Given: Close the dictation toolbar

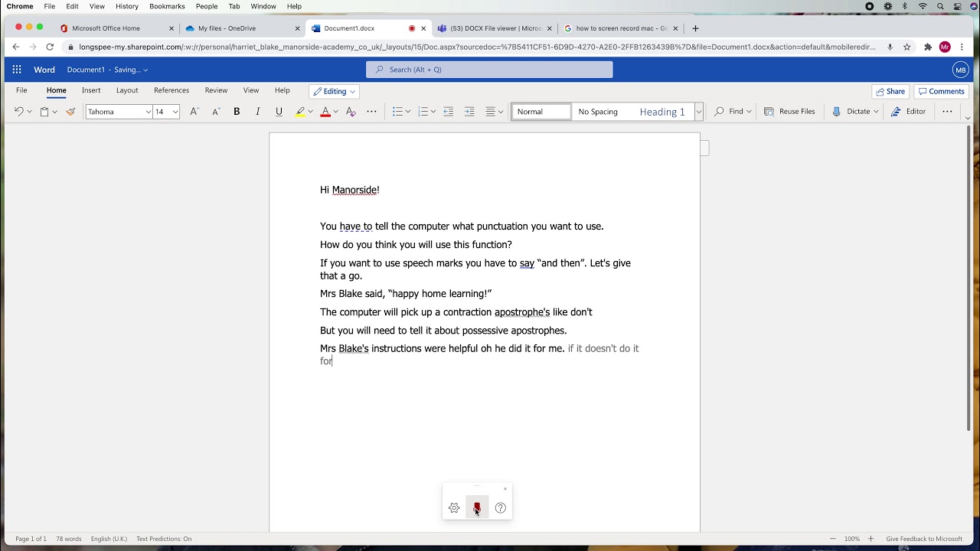Looking at the screenshot, I should click(505, 489).
